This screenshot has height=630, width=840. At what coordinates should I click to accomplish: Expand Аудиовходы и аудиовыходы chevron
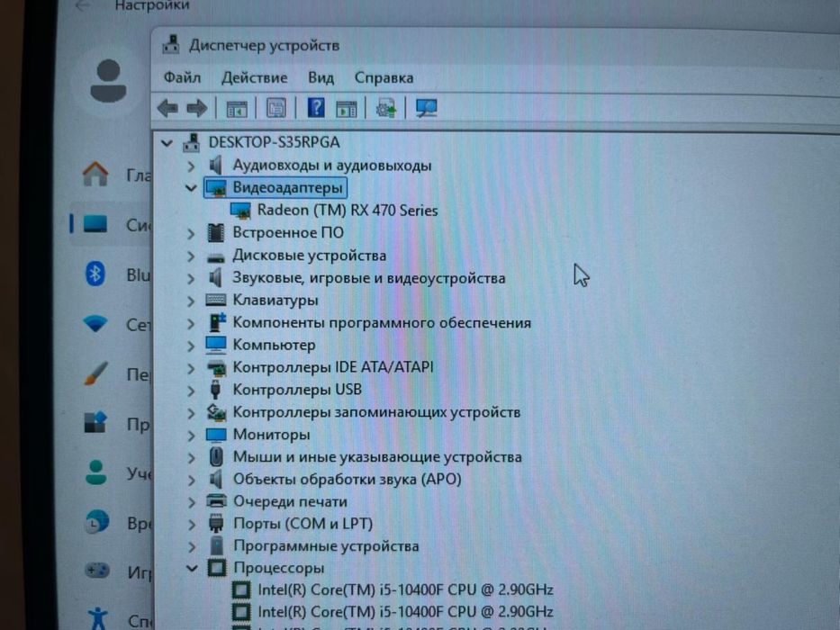pyautogui.click(x=191, y=166)
